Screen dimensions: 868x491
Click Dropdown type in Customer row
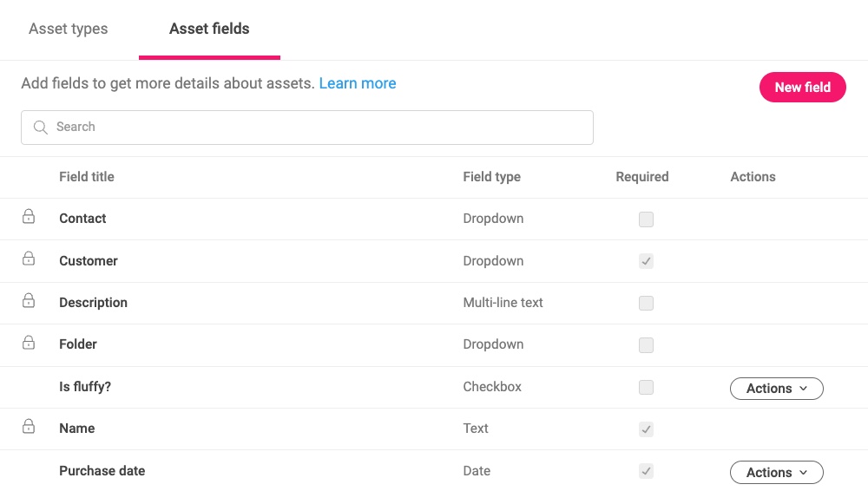(x=493, y=261)
